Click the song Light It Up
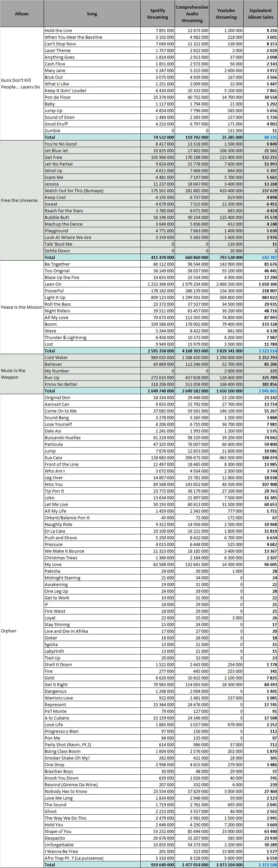The width and height of the screenshot is (278, 868). 55,298
